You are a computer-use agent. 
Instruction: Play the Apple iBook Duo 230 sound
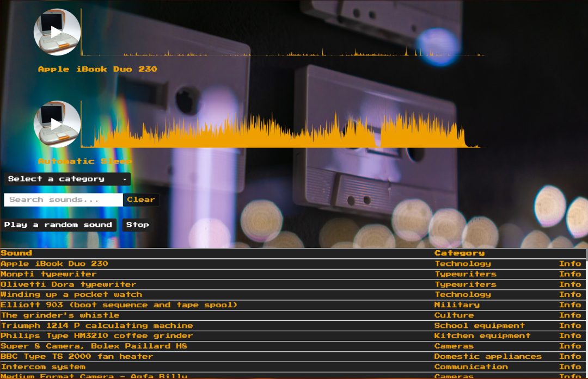[x=57, y=32]
